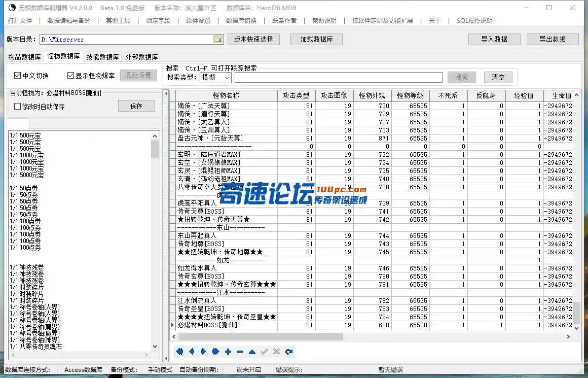Click the 加载数据库 button
Screen dimensions: 588x378
point(316,39)
